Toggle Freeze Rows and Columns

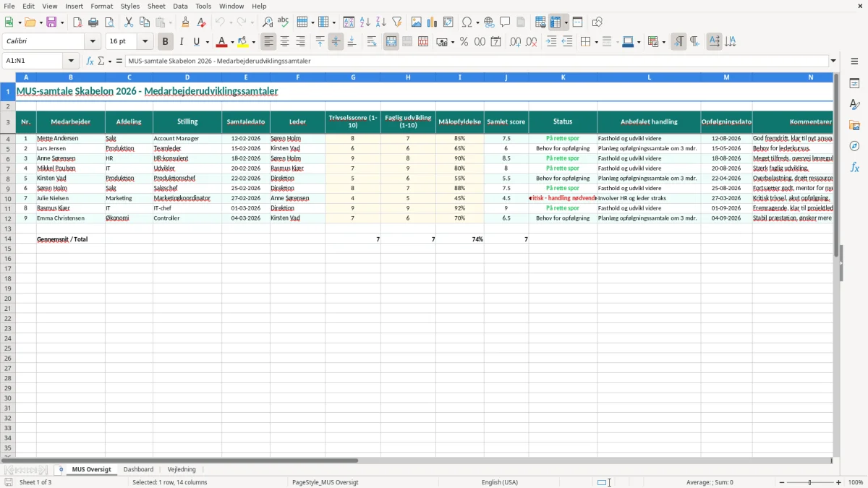point(556,22)
